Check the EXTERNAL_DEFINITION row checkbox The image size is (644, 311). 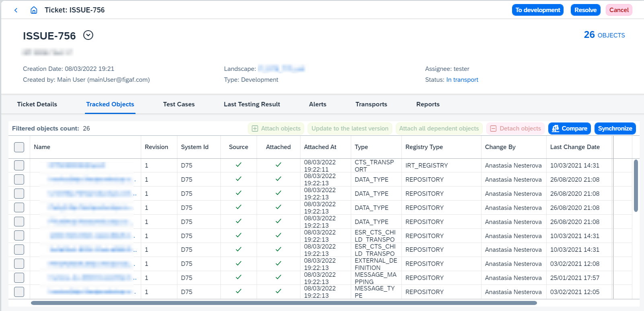coord(19,264)
